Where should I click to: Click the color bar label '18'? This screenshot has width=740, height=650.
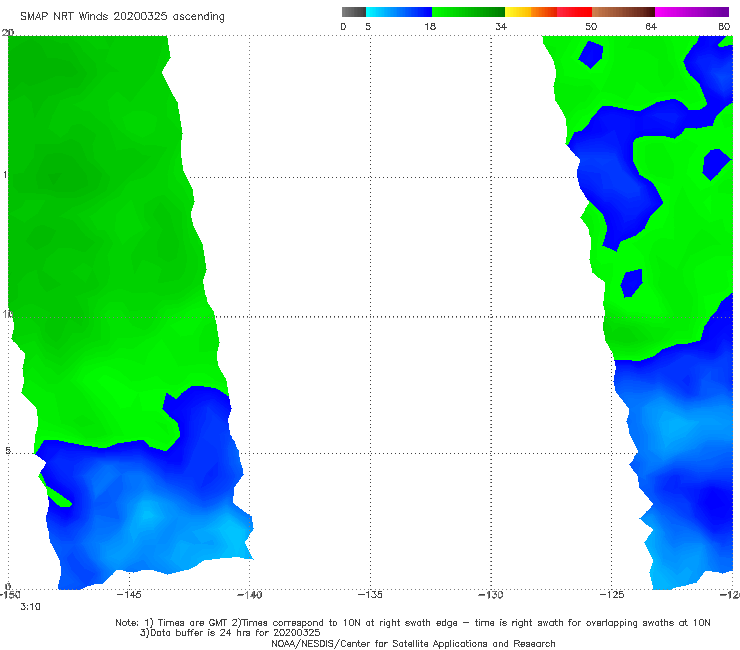(430, 26)
